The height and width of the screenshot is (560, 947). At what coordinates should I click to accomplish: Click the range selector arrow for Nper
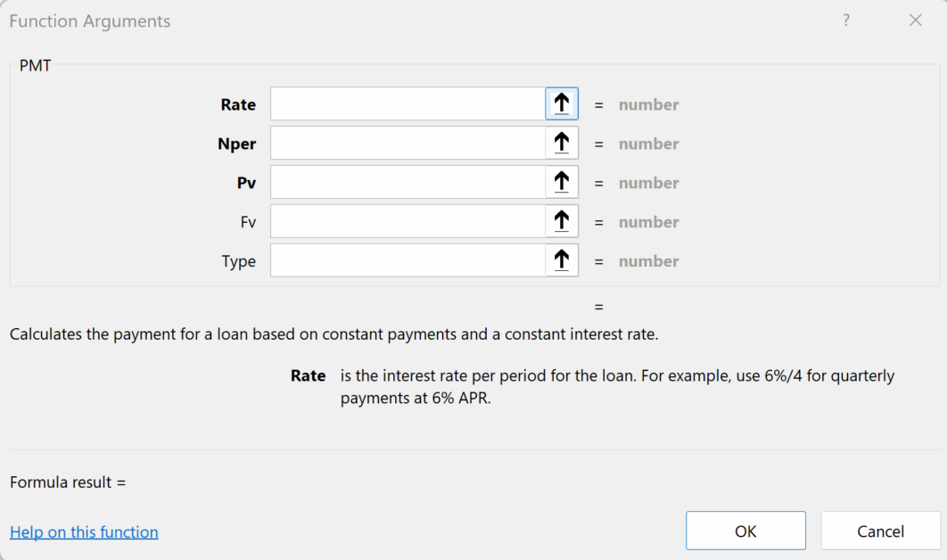click(x=562, y=144)
